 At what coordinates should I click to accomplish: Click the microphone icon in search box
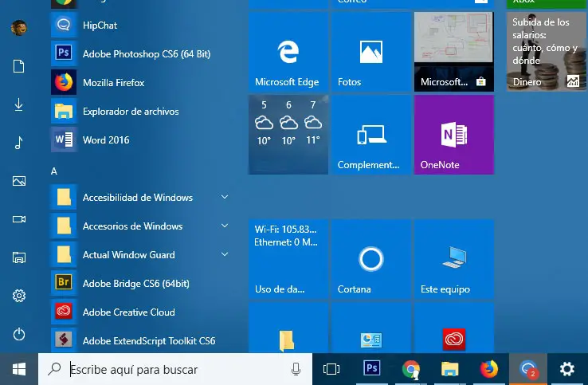[296, 369]
